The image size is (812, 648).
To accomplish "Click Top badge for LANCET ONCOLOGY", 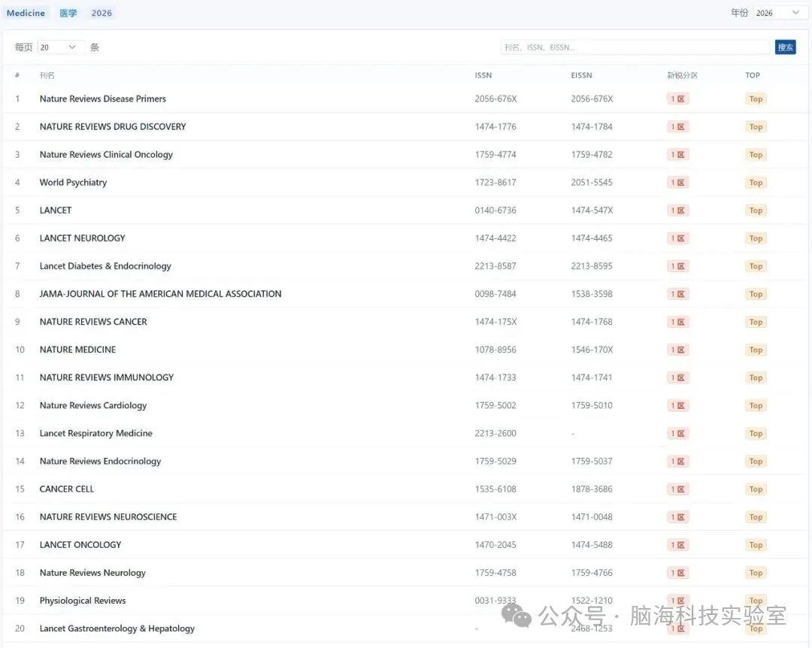I will point(756,545).
